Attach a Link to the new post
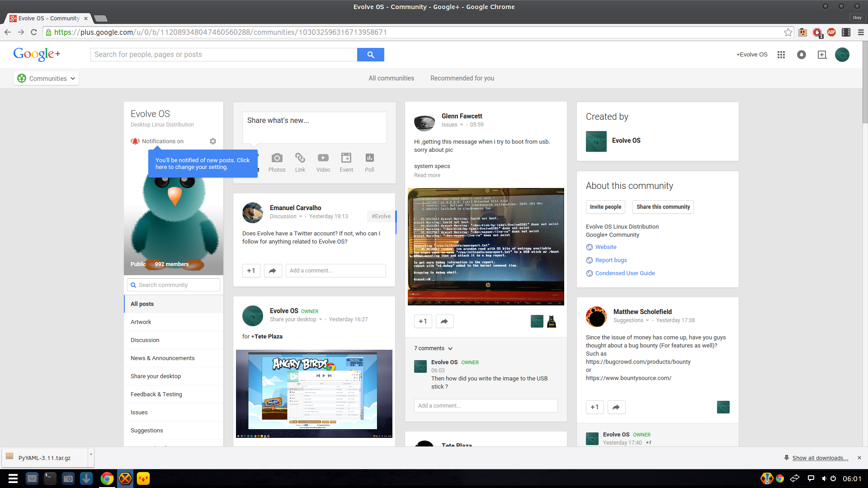 click(x=300, y=163)
